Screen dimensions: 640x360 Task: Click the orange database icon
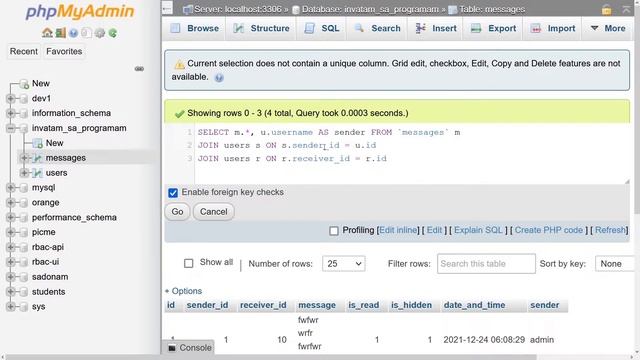point(24,202)
